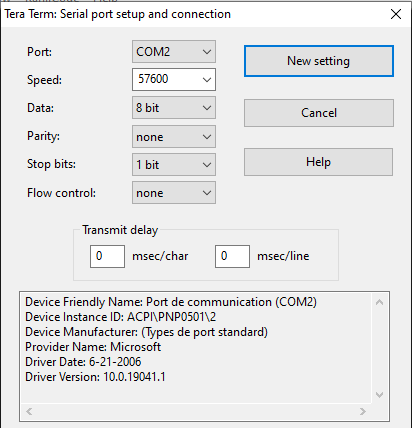Click inside the Speed value 57600 field
The image size is (412, 428).
point(166,79)
